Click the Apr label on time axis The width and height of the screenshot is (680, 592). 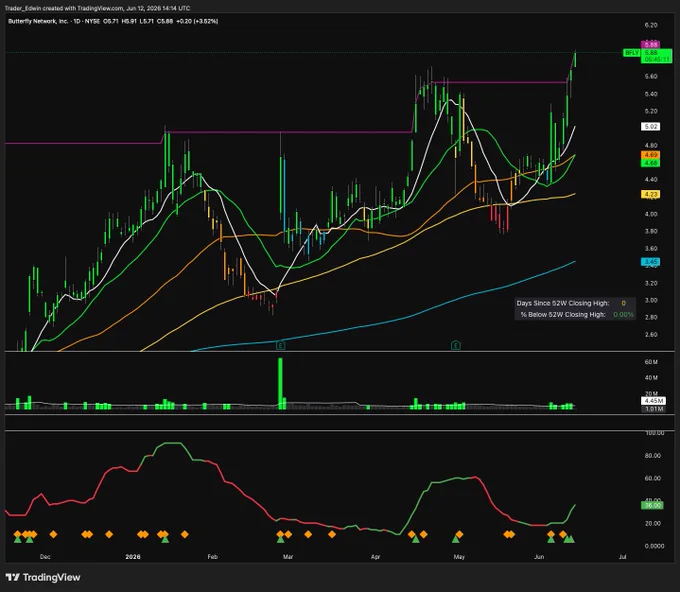pyautogui.click(x=376, y=556)
